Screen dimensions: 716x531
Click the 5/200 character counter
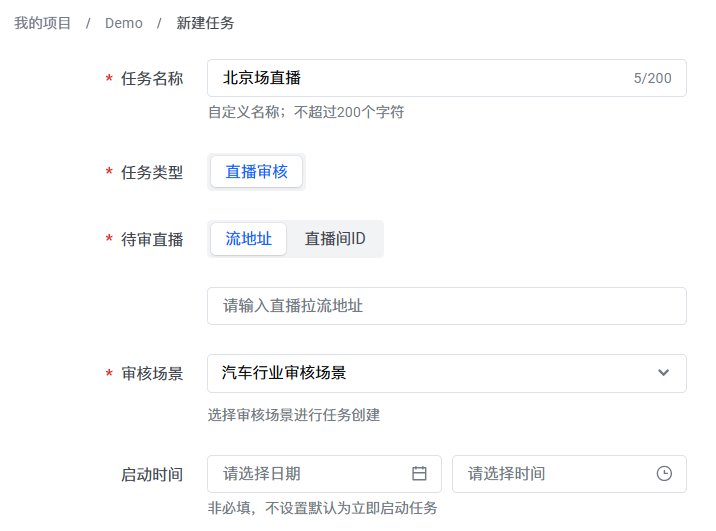click(653, 78)
